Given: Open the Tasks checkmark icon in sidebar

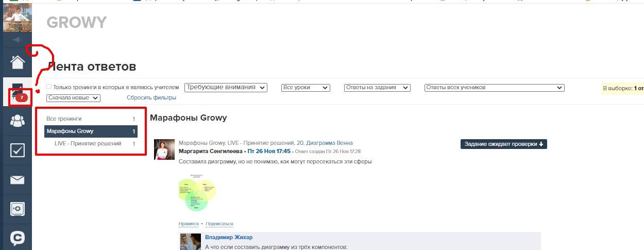Looking at the screenshot, I should 17,151.
